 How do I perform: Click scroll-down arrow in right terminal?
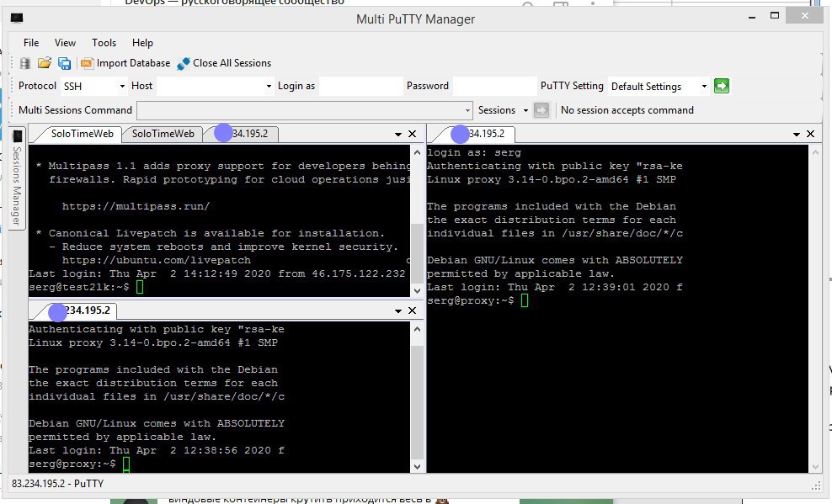[815, 466]
